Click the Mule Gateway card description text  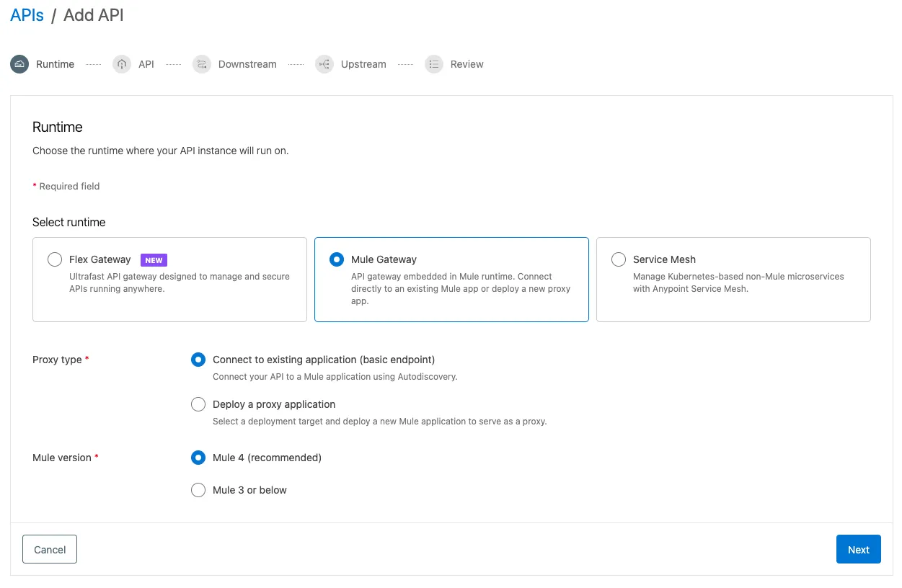tap(461, 289)
